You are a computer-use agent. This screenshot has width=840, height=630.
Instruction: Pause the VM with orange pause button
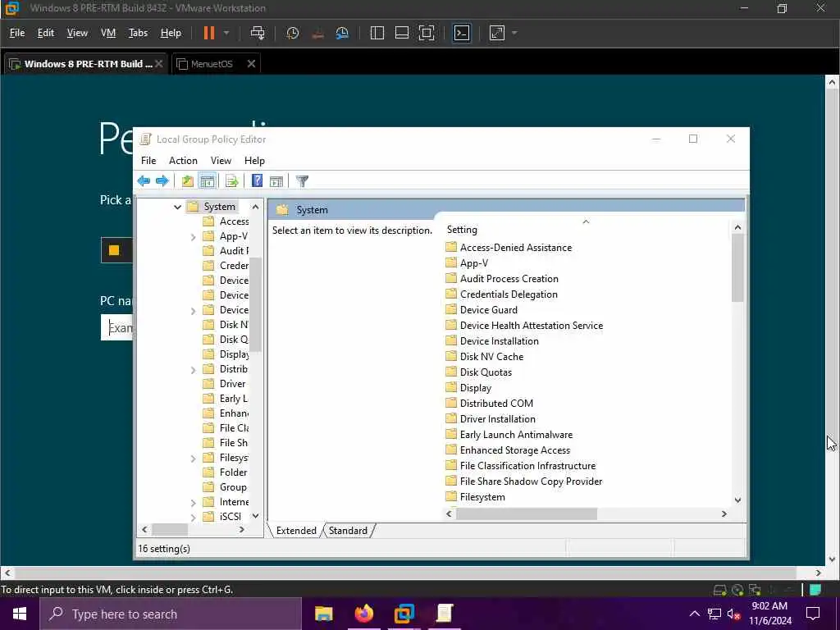209,33
